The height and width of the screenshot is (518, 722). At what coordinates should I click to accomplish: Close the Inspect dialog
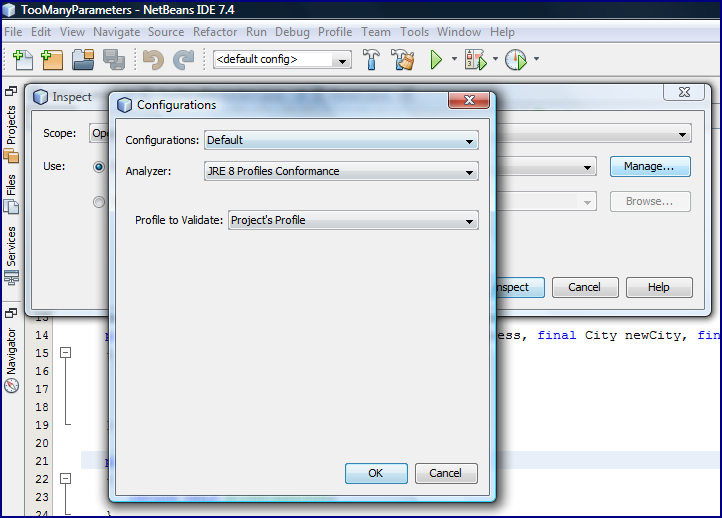684,92
